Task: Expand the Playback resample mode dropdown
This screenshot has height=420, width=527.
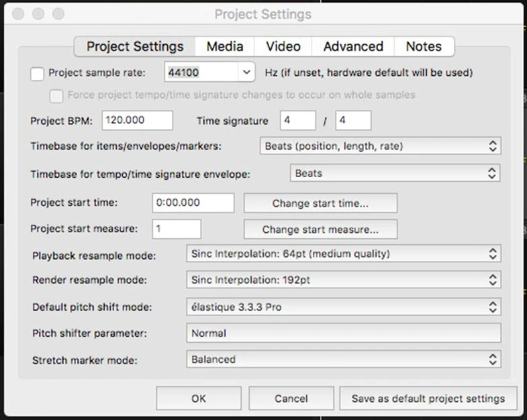Action: coord(343,254)
